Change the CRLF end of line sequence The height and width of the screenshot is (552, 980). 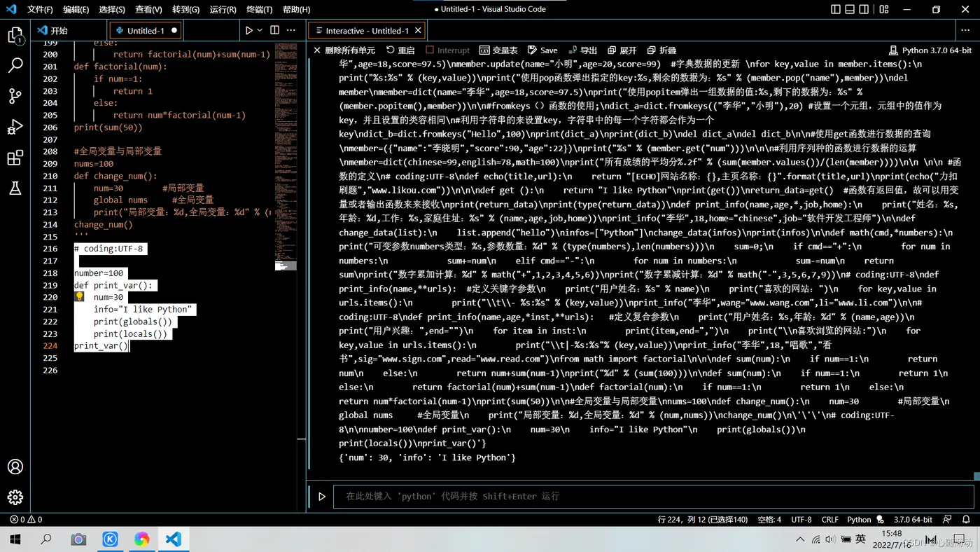829,520
